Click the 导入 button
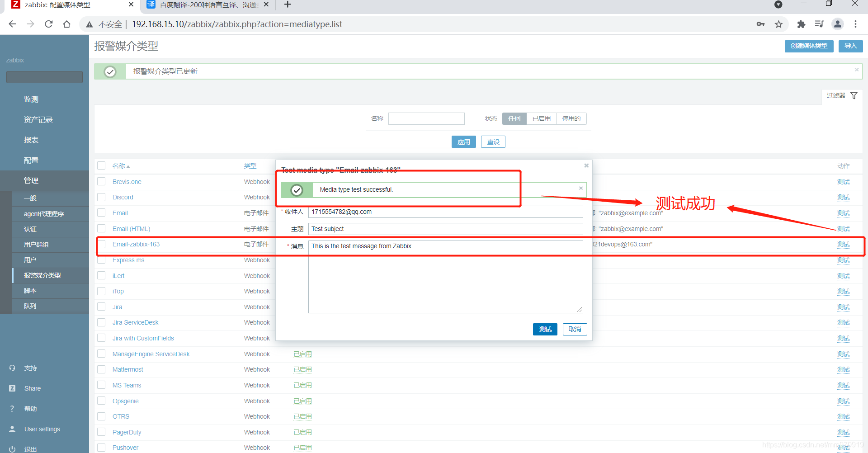This screenshot has width=868, height=453. click(851, 46)
